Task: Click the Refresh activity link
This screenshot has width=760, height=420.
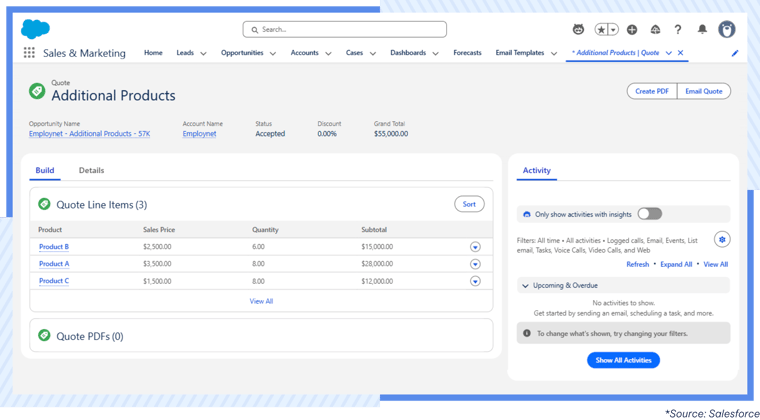Action: 637,264
